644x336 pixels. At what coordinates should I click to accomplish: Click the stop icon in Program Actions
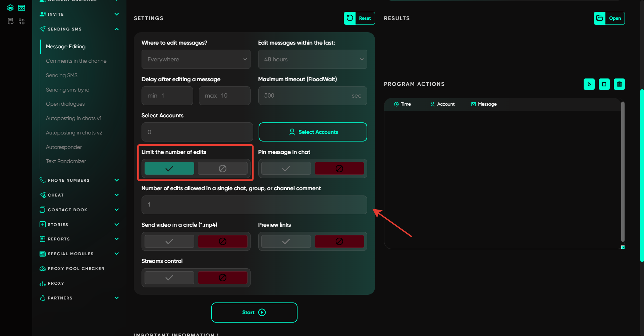pos(604,84)
